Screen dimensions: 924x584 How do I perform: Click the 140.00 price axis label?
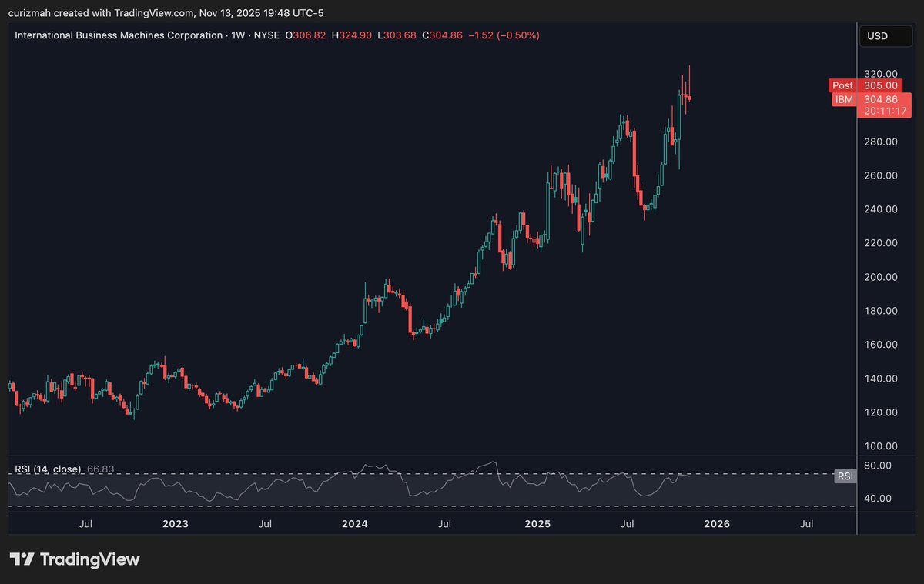click(x=882, y=379)
